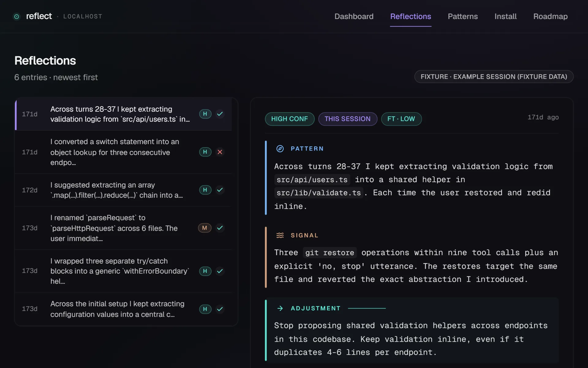This screenshot has width=588, height=368.
Task: Click '6 entries · newest first' text
Action: click(x=56, y=77)
